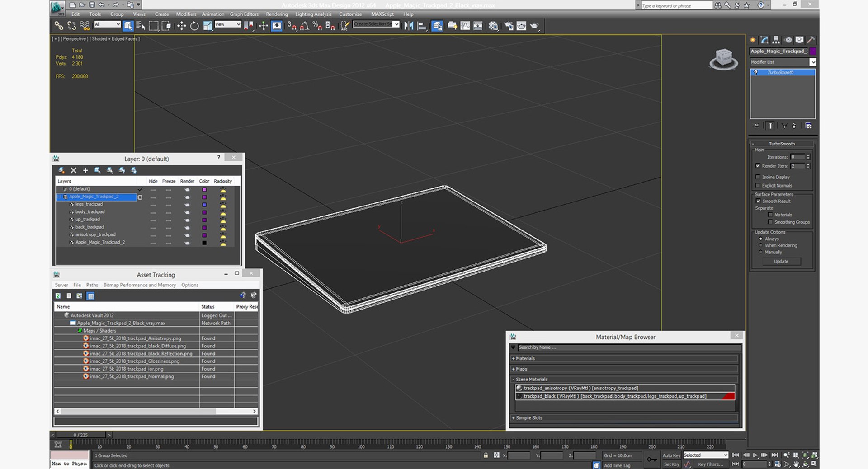Switch to the Display command panel
This screenshot has height=469, width=868.
click(x=800, y=40)
